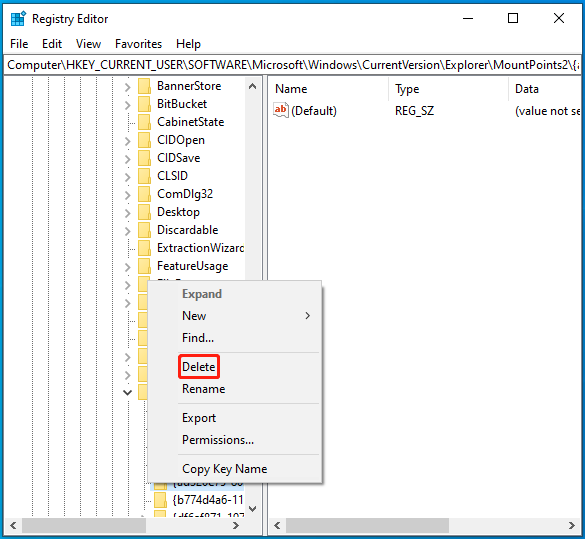Screen dimensions: 585x539
Task: Click the Registry Editor app icon in title bar
Action: 18,19
